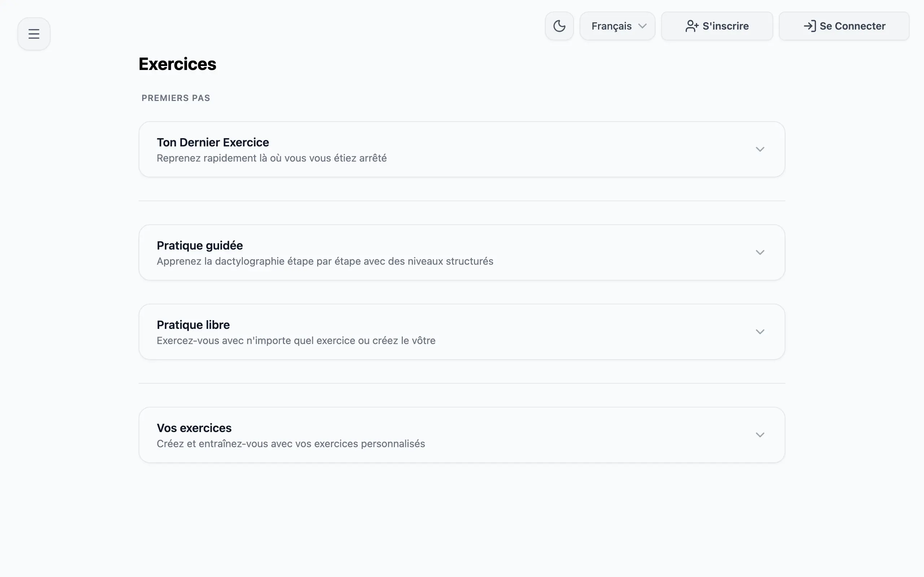Expand the Ton Dernier Exercice card
Screen dimensions: 924x577
tap(760, 149)
